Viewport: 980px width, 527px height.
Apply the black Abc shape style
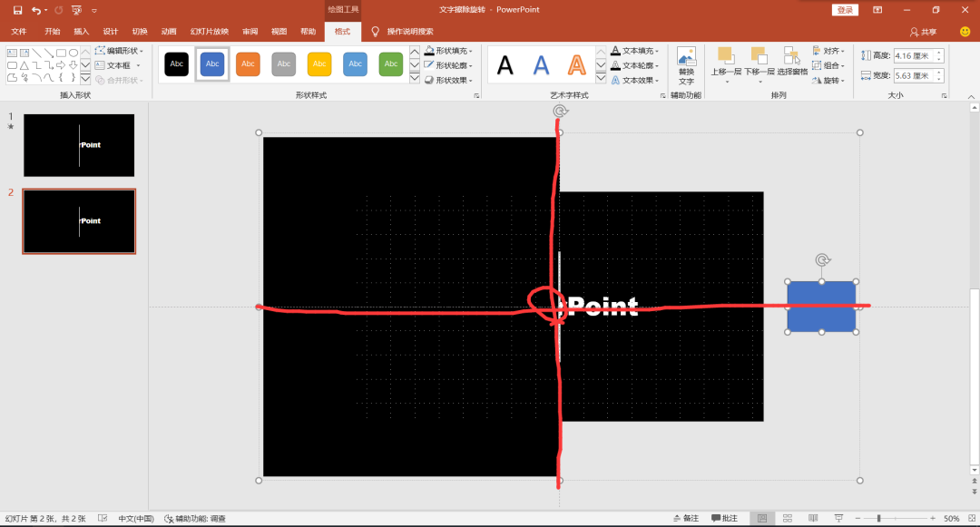[x=177, y=63]
